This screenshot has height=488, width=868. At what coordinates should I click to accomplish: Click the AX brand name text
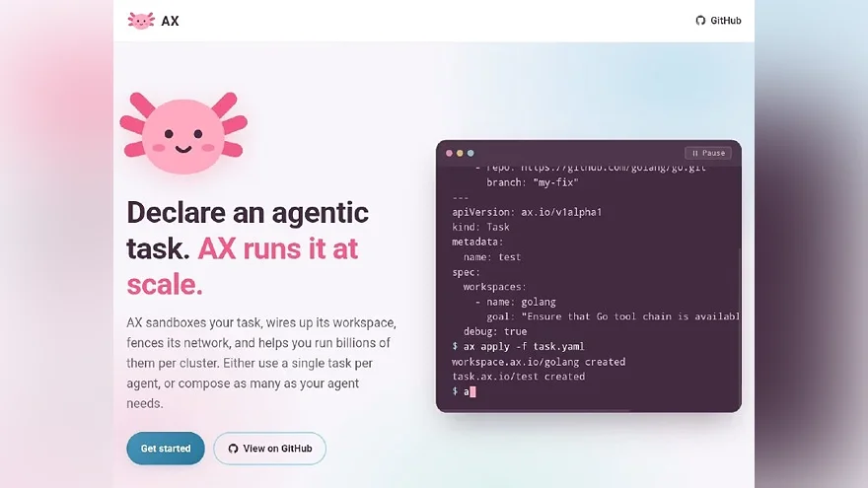tap(170, 21)
